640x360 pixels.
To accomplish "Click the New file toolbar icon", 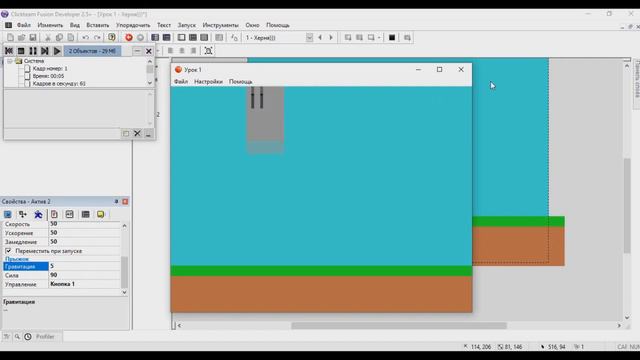I will pyautogui.click(x=10, y=38).
